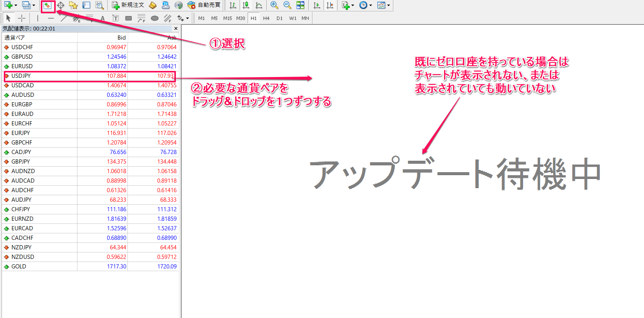Switch chart to candlestick style
The height and width of the screenshot is (318, 644).
246,5
